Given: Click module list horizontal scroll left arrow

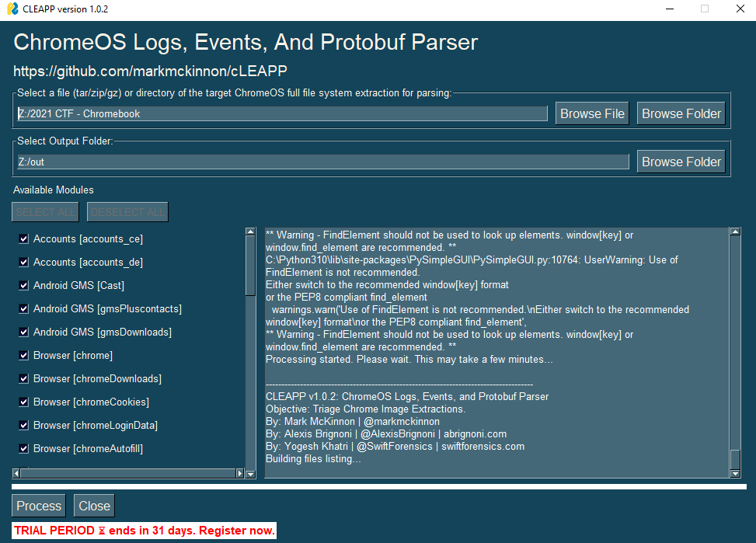Looking at the screenshot, I should pyautogui.click(x=16, y=473).
